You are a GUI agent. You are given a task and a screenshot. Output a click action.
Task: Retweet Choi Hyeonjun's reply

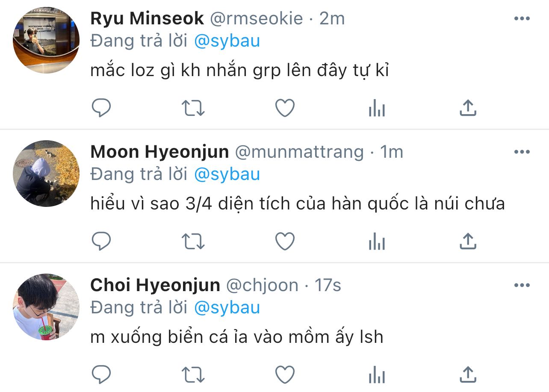(x=193, y=375)
